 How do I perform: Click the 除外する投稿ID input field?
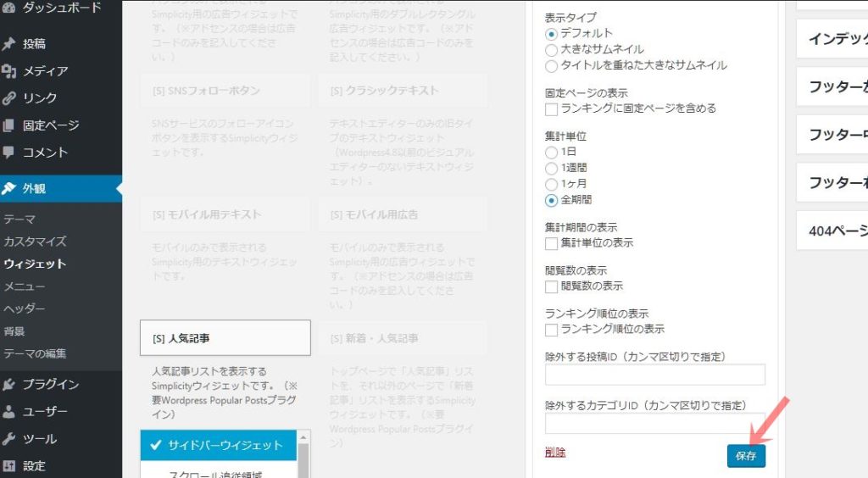pos(654,375)
